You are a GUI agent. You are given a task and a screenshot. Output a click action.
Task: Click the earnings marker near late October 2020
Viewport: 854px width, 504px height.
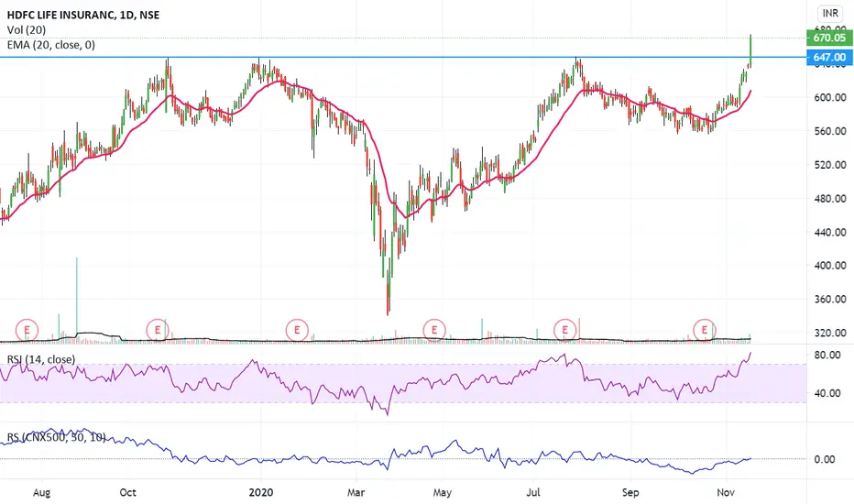pos(705,330)
